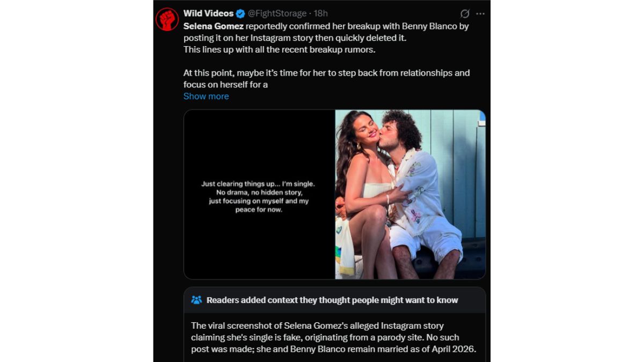This screenshot has height=362, width=644.
Task: Open the Wild Videos profile name
Action: (208, 13)
